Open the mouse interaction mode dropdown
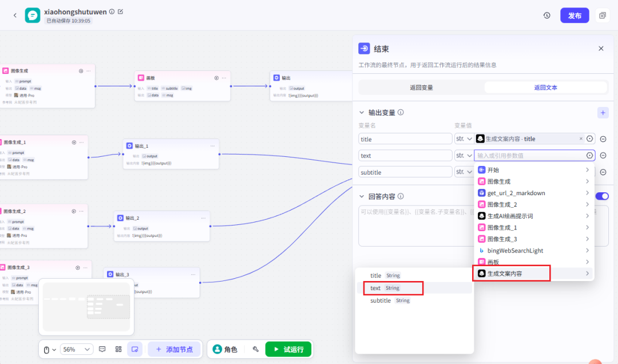 (x=49, y=350)
